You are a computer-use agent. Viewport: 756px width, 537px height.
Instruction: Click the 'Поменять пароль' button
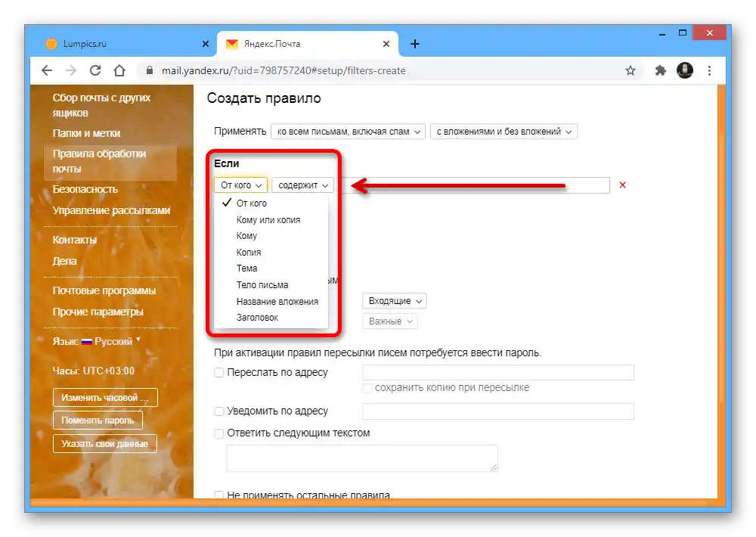[98, 421]
